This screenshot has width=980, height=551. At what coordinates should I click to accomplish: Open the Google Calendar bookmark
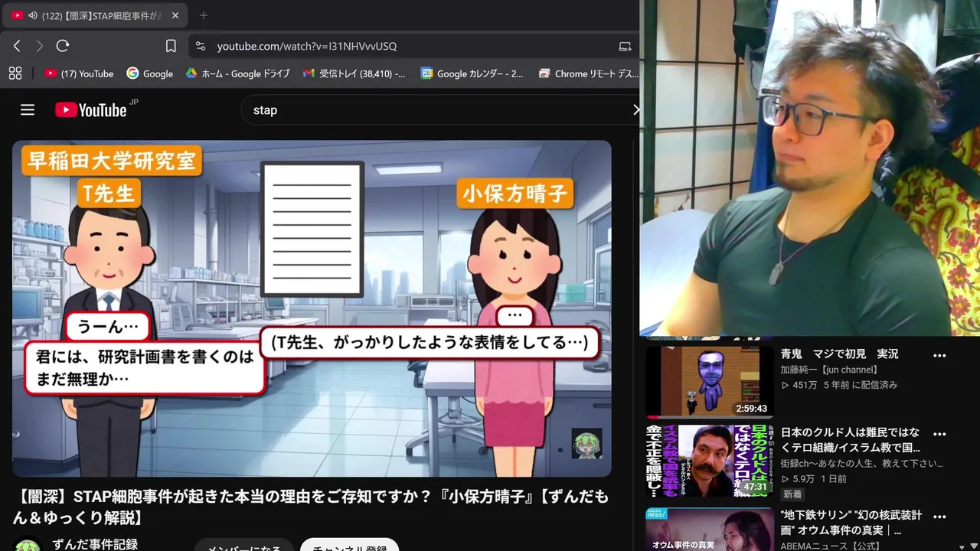[472, 73]
